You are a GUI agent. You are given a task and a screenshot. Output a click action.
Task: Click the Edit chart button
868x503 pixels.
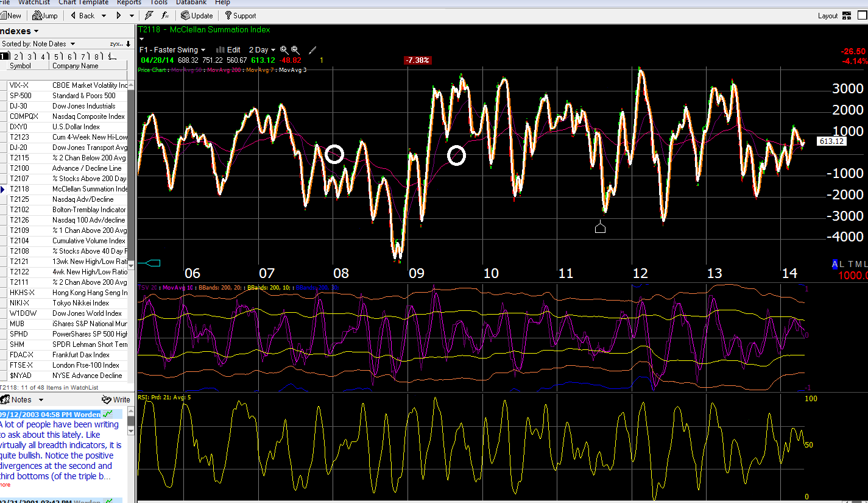(x=228, y=49)
